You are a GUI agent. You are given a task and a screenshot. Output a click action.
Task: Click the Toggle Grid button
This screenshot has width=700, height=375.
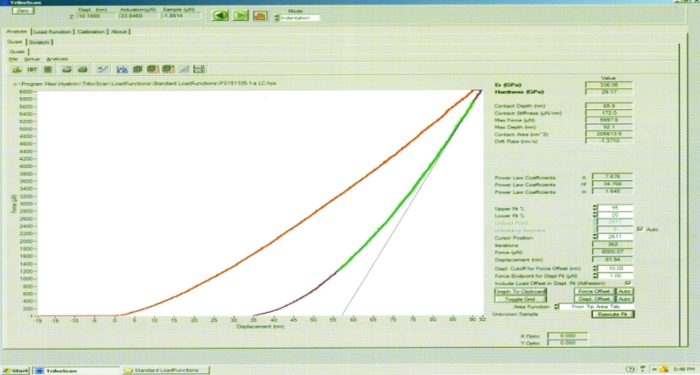[x=520, y=299]
